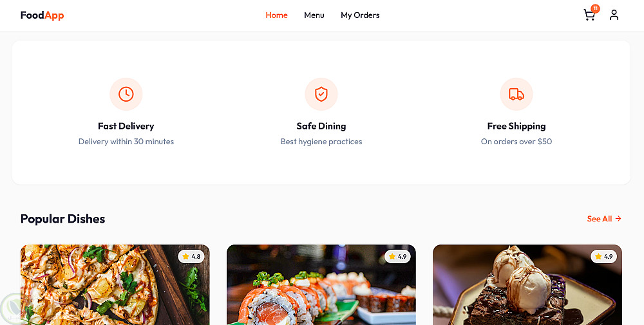Go to the Home tab
This screenshot has width=644, height=325.
(x=276, y=15)
